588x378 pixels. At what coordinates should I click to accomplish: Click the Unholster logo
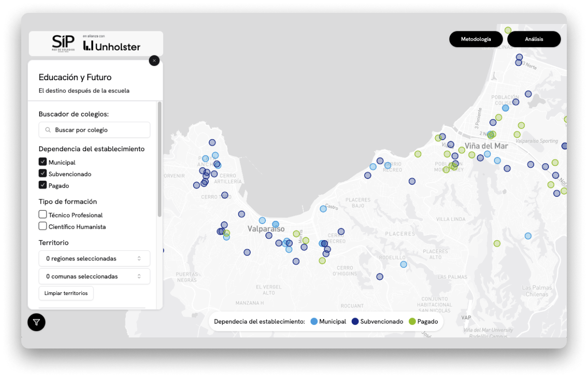coord(112,45)
